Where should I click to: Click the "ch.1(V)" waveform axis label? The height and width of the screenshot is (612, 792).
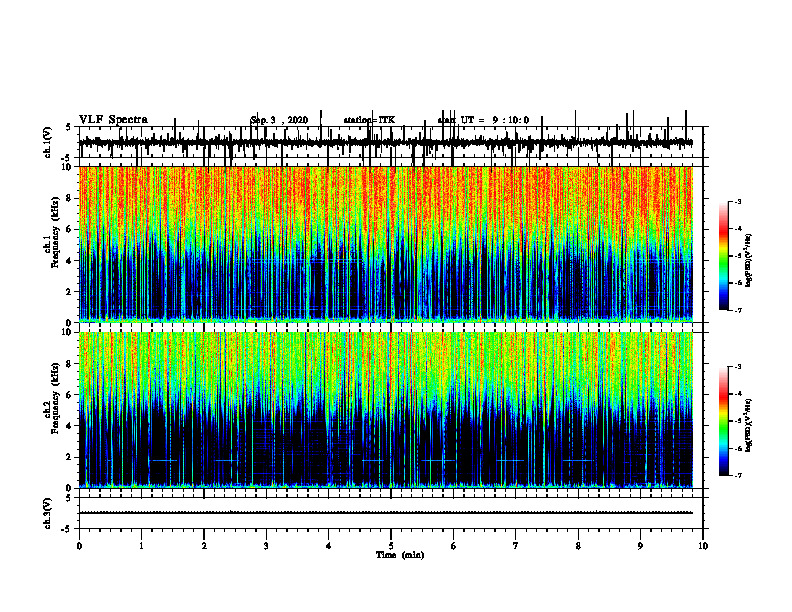(47, 142)
